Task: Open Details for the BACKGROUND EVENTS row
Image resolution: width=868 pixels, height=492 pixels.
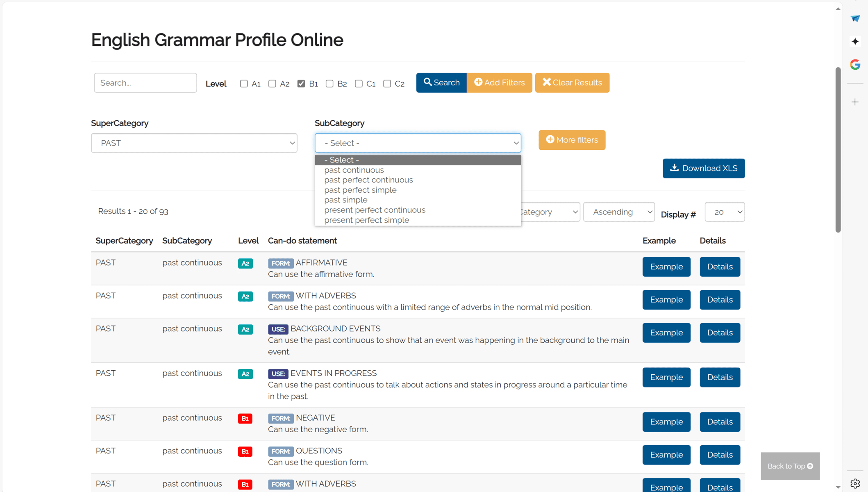Action: (x=719, y=333)
